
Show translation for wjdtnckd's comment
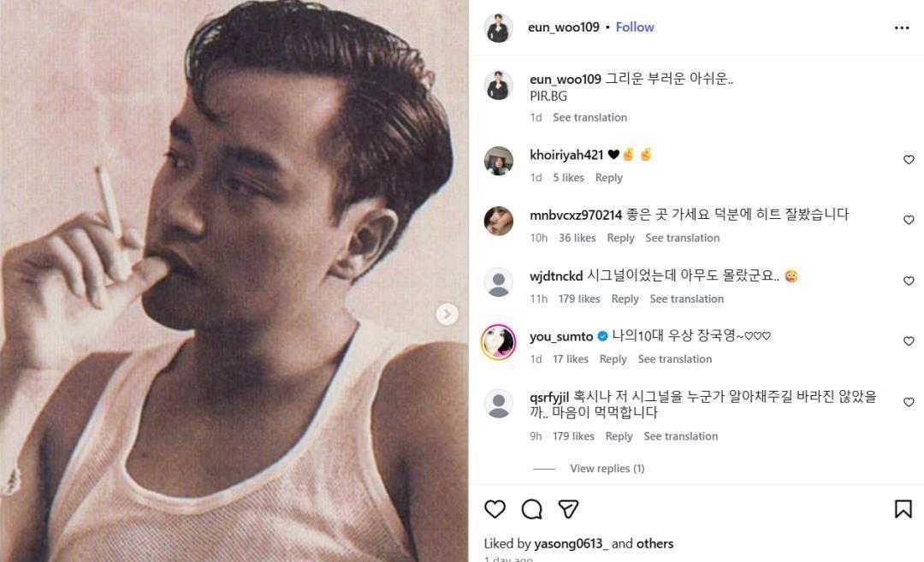coord(686,299)
